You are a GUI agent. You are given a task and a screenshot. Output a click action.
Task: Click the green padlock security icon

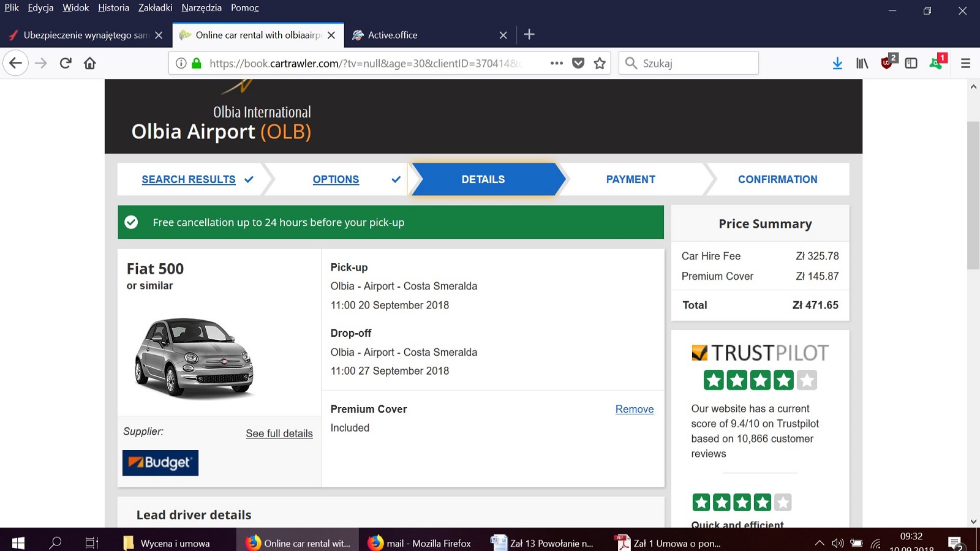[x=197, y=63]
